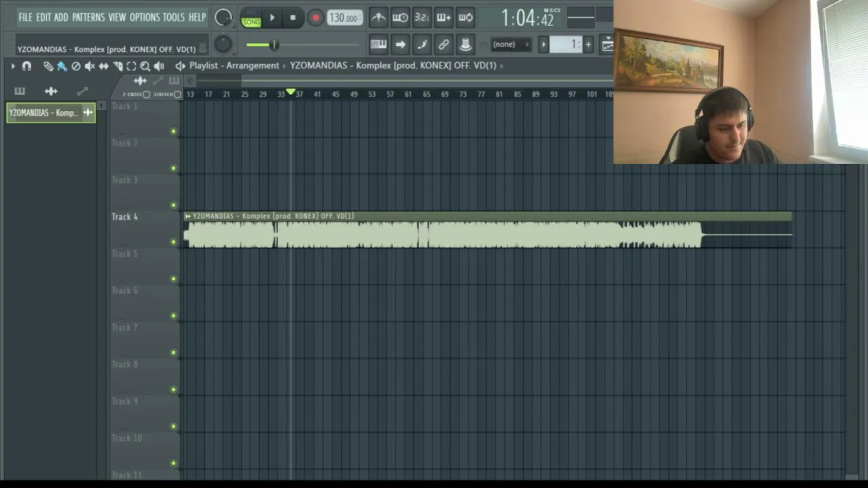Screen dimensions: 868x488
Task: Open the TOOLS menu
Action: pos(174,17)
